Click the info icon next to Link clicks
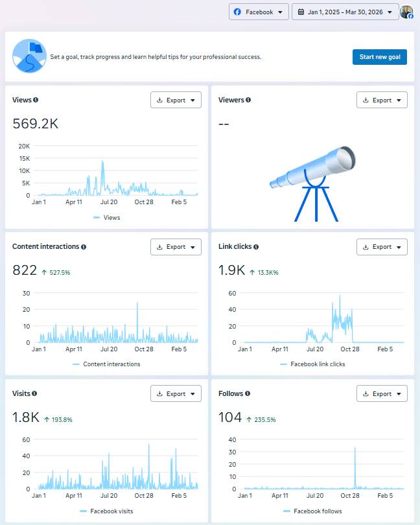The image size is (420, 525). pos(256,247)
